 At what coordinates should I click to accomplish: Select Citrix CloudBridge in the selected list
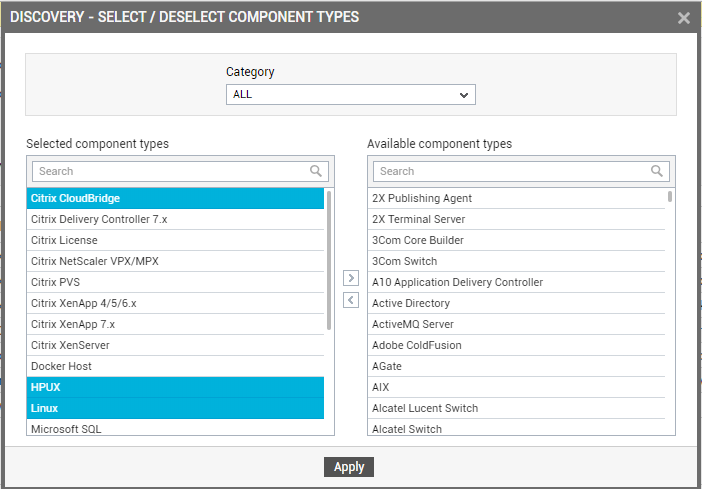click(x=175, y=198)
